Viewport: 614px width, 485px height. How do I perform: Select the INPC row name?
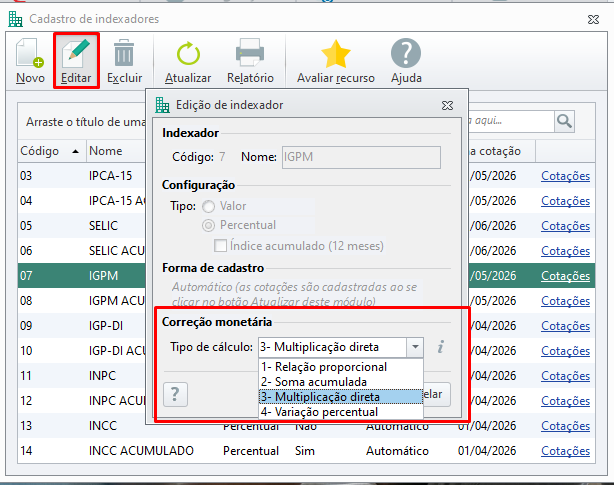(x=102, y=376)
